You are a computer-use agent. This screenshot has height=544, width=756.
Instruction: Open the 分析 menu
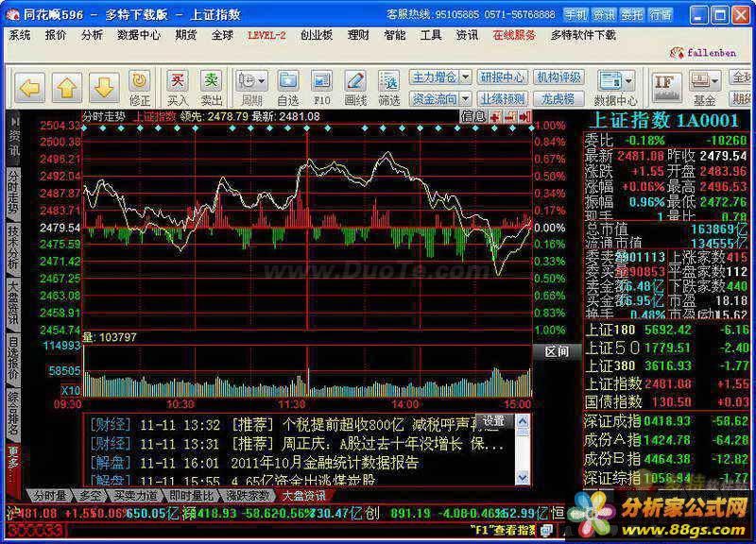tap(92, 35)
